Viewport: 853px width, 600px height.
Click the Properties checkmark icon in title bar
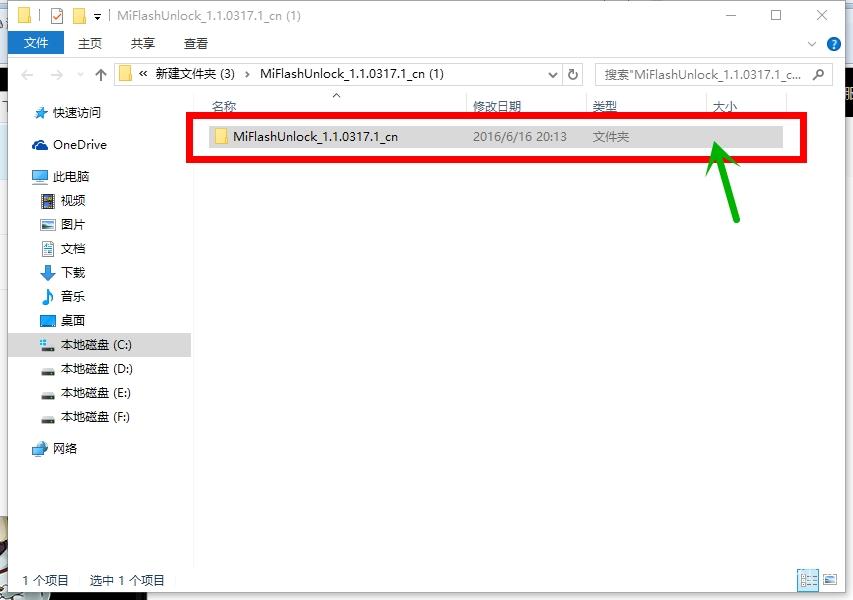[x=57, y=16]
